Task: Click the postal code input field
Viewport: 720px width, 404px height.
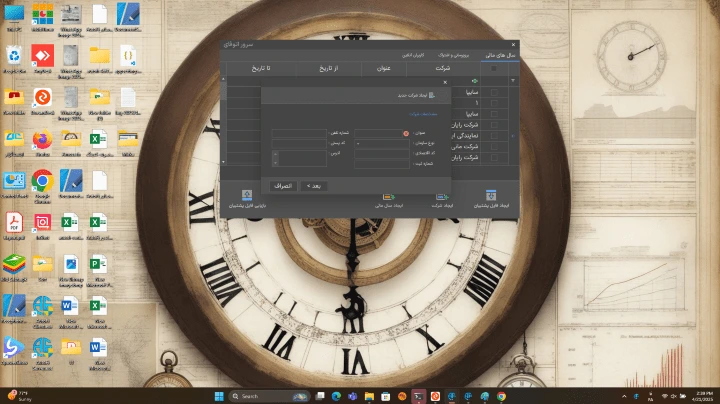Action: [299, 143]
